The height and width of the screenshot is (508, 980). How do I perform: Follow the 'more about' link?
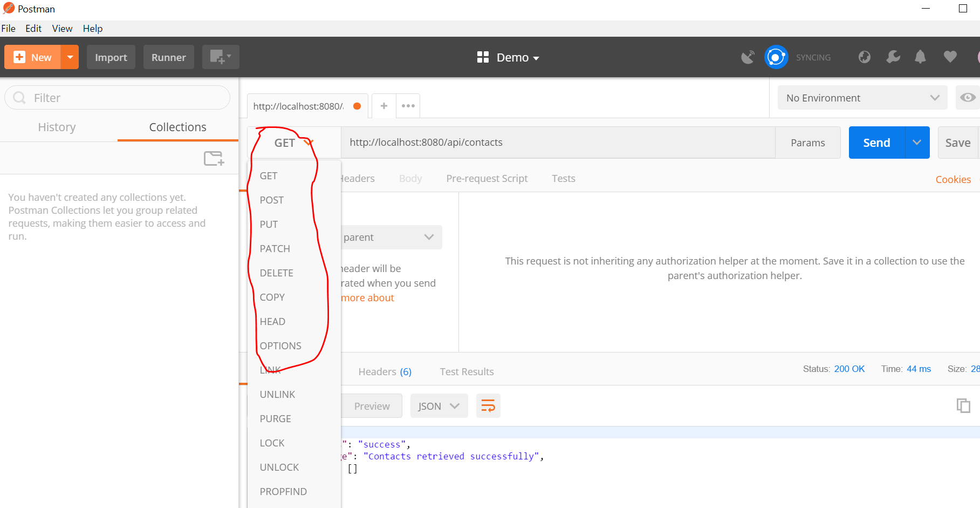[x=368, y=298]
